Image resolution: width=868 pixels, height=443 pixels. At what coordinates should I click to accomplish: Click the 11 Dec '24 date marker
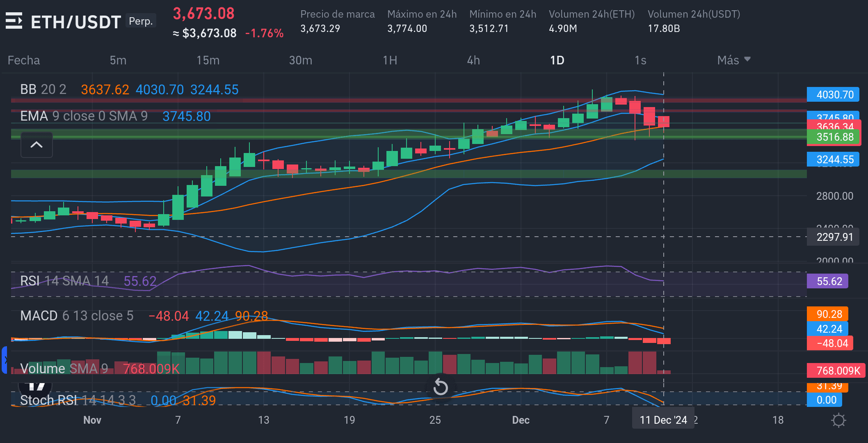point(663,420)
